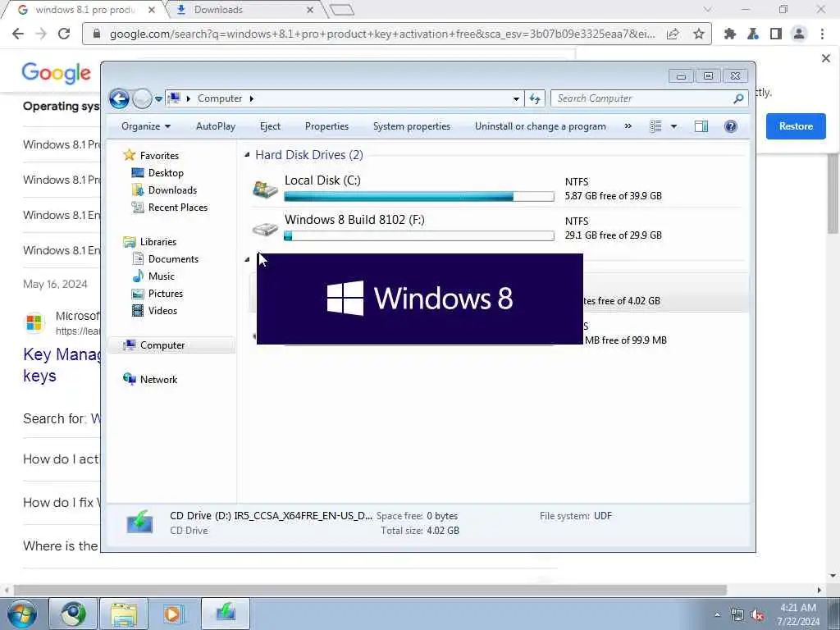Select Favorites in the navigation pane
The height and width of the screenshot is (630, 840).
pyautogui.click(x=159, y=155)
